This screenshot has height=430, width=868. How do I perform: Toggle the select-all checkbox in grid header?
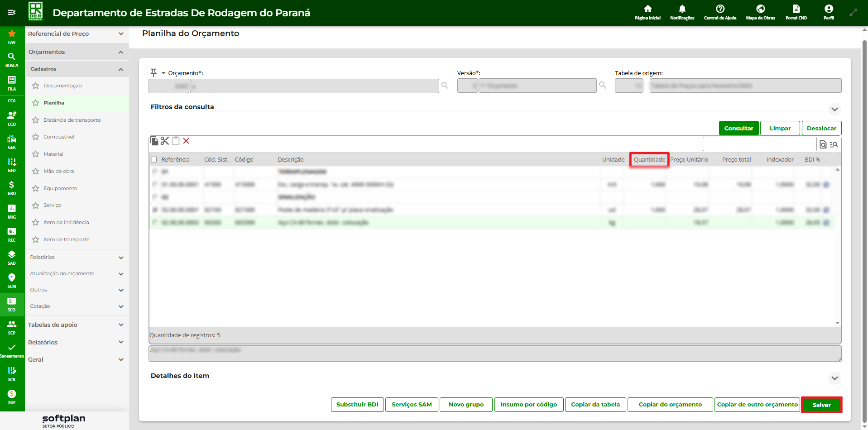(154, 159)
